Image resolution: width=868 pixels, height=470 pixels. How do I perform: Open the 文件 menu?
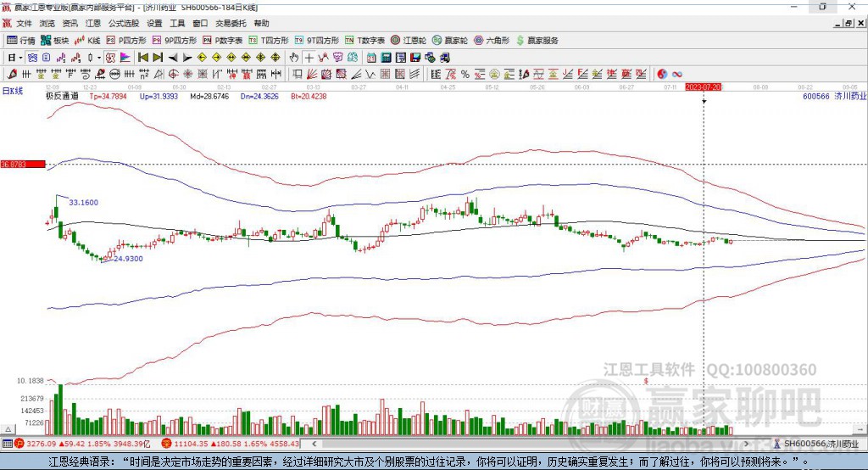(24, 23)
